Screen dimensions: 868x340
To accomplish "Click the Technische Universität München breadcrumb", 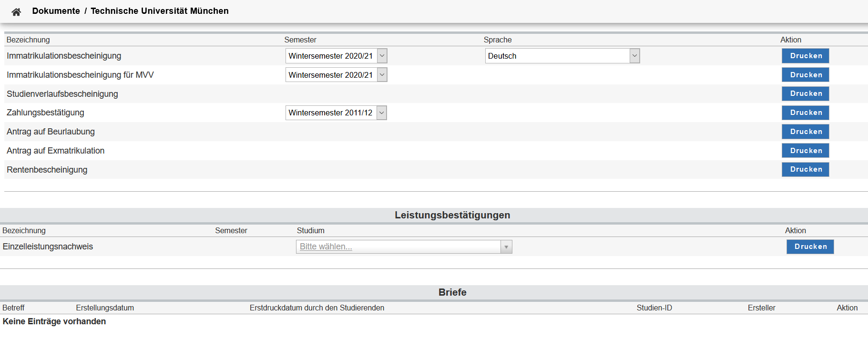I will [159, 11].
